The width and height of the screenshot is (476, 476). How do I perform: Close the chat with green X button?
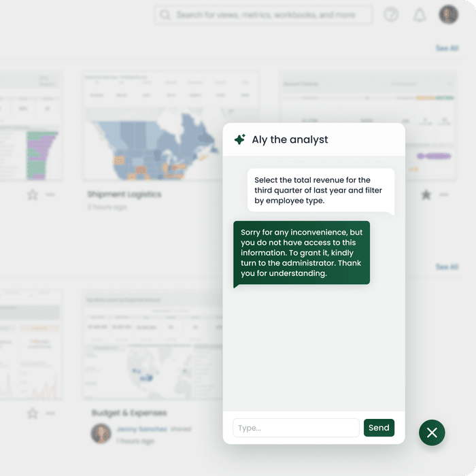click(432, 432)
